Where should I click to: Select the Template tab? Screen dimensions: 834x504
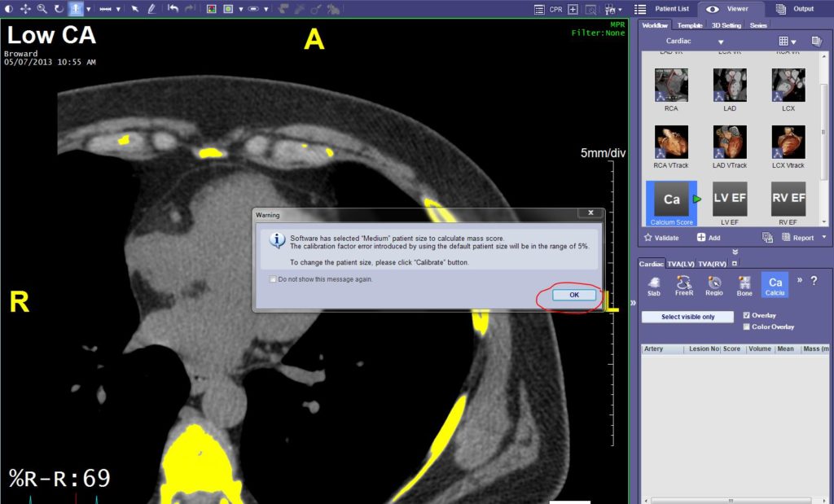point(689,25)
